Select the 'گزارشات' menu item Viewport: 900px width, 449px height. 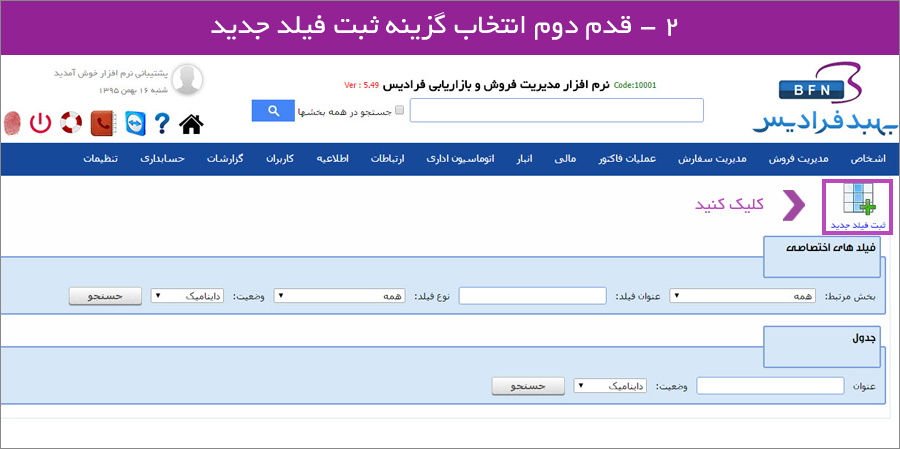click(224, 159)
